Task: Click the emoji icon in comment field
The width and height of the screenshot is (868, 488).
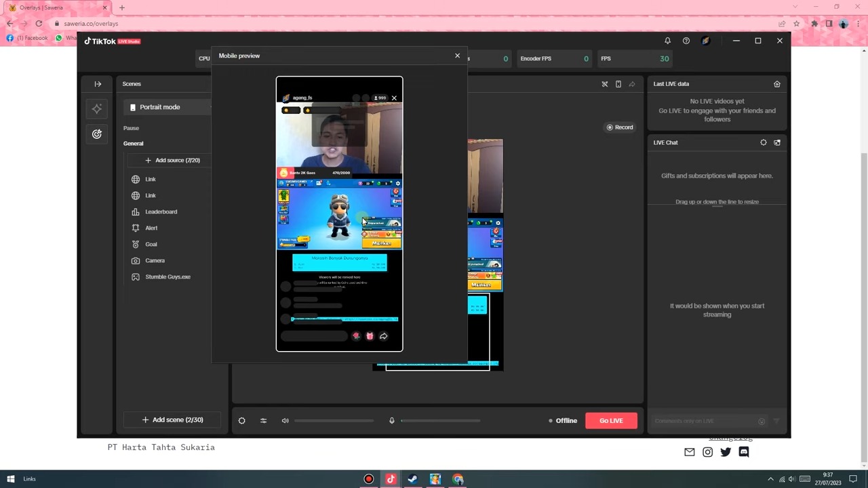Action: tap(762, 422)
